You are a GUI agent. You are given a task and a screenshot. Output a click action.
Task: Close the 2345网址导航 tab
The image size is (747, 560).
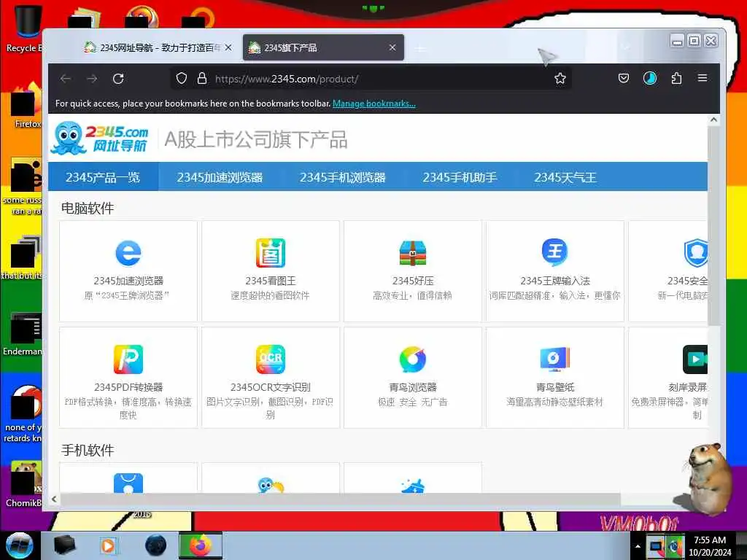[x=228, y=47]
